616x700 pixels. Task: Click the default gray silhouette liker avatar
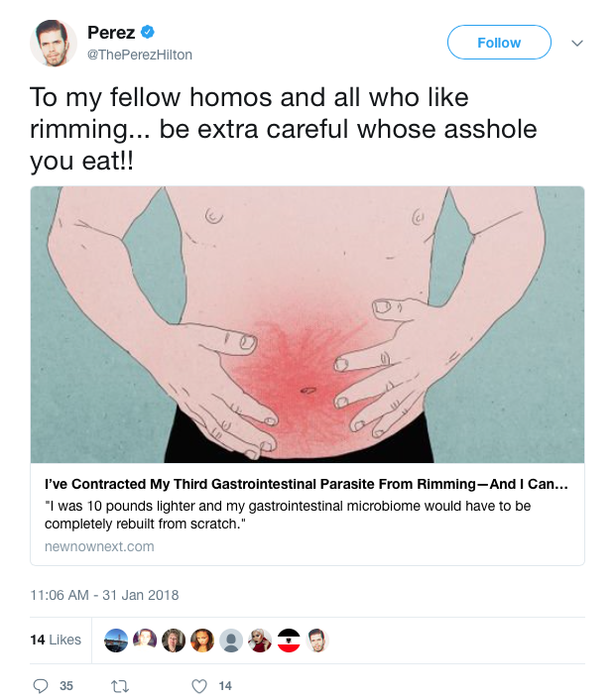tap(230, 641)
